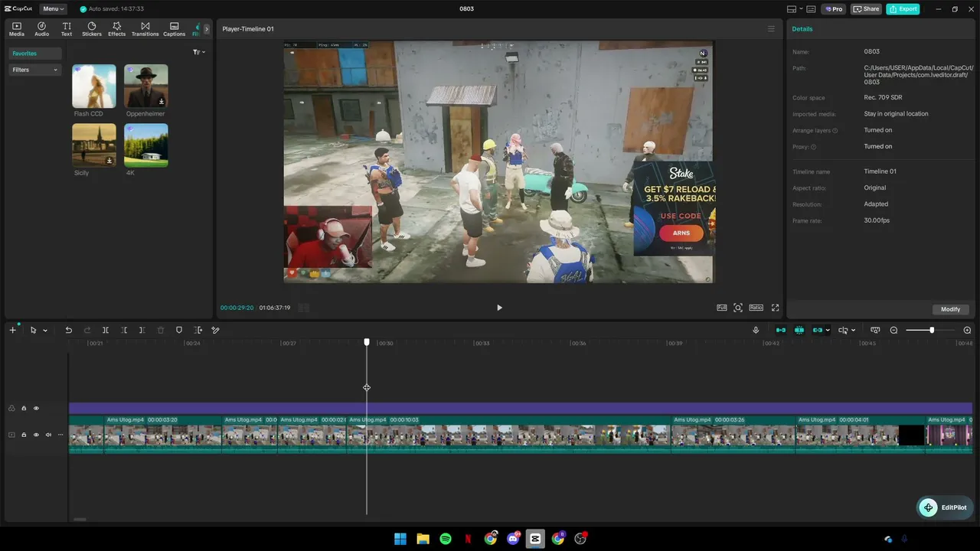The width and height of the screenshot is (980, 551).
Task: Export the project
Action: [903, 9]
